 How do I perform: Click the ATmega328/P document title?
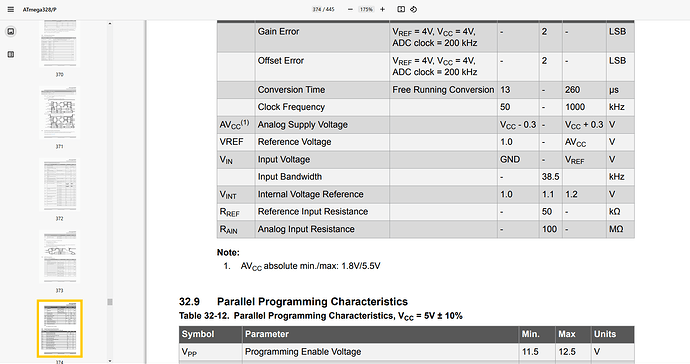pyautogui.click(x=40, y=9)
